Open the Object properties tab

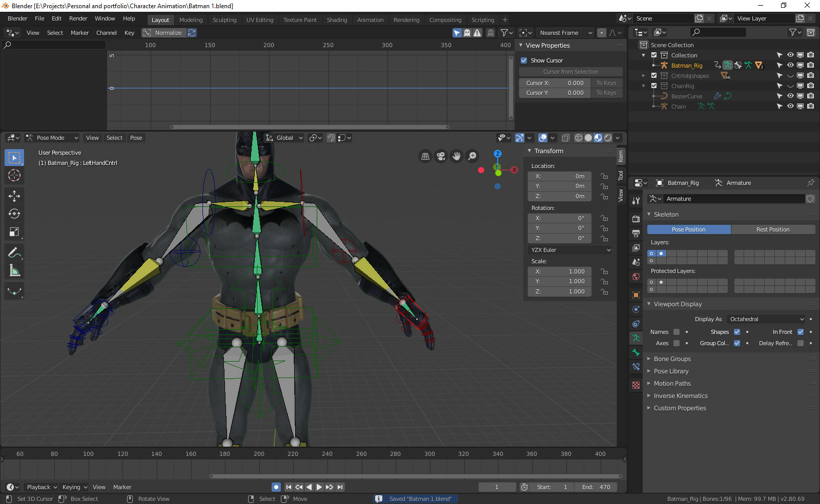(636, 295)
